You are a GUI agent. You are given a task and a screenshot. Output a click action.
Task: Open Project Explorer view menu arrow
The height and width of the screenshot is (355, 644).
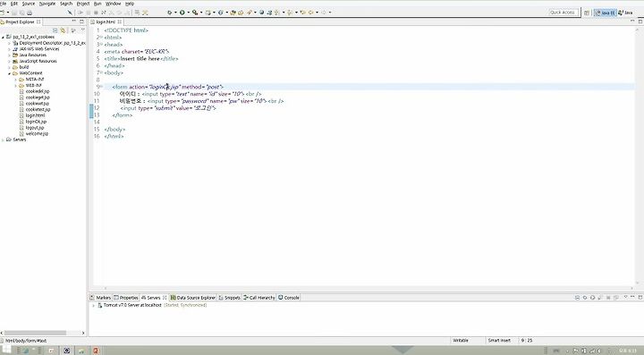pyautogui.click(x=82, y=30)
